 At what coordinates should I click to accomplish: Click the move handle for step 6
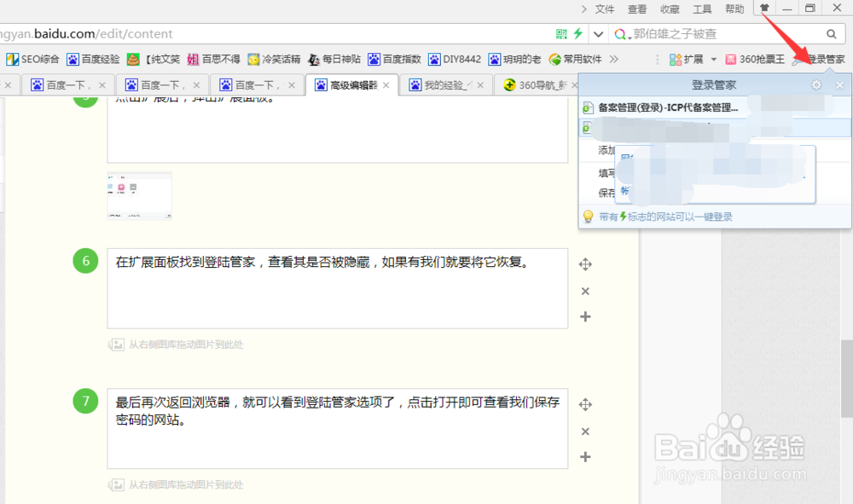coord(585,264)
